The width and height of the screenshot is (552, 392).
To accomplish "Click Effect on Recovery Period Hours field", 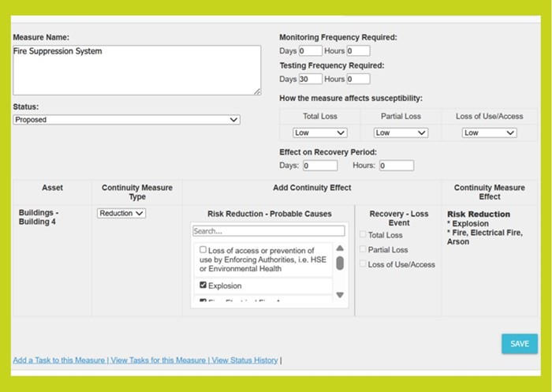I will [x=397, y=166].
